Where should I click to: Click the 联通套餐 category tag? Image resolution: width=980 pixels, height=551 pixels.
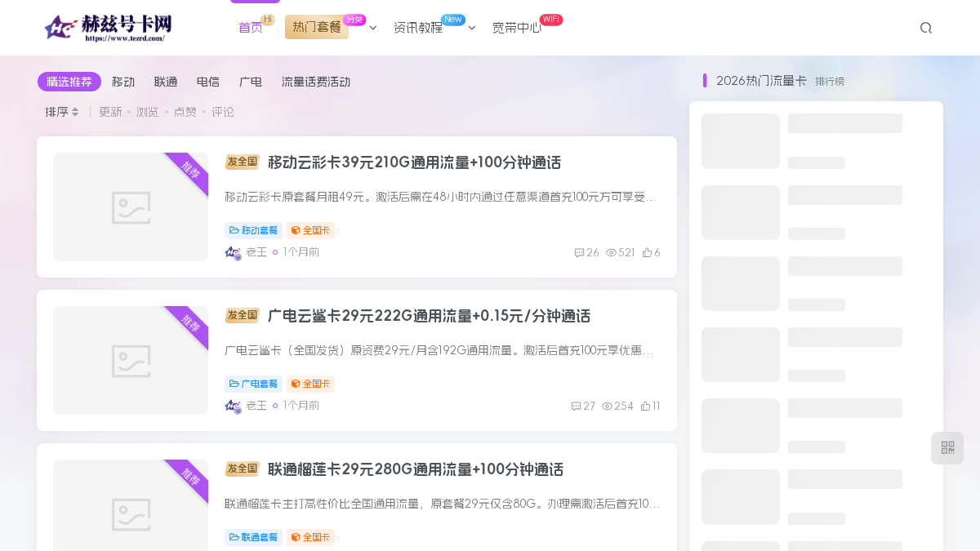pyautogui.click(x=253, y=537)
